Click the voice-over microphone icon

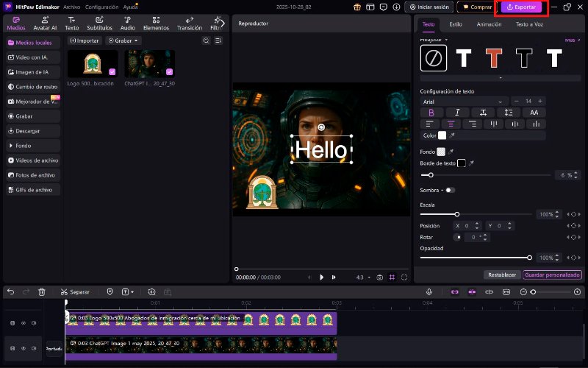[429, 291]
